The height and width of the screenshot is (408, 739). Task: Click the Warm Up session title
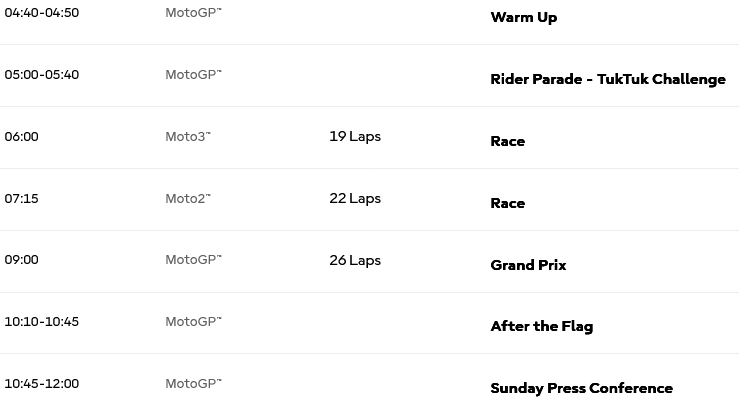(x=523, y=17)
